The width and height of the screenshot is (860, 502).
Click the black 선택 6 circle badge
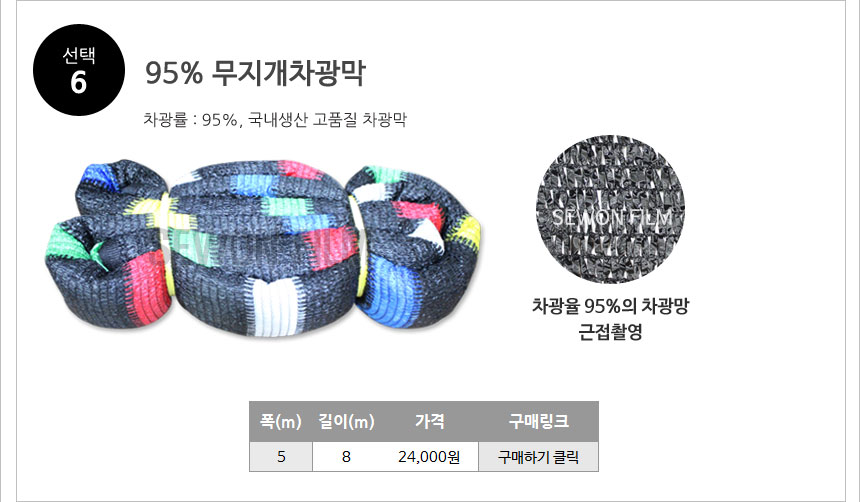pos(79,70)
